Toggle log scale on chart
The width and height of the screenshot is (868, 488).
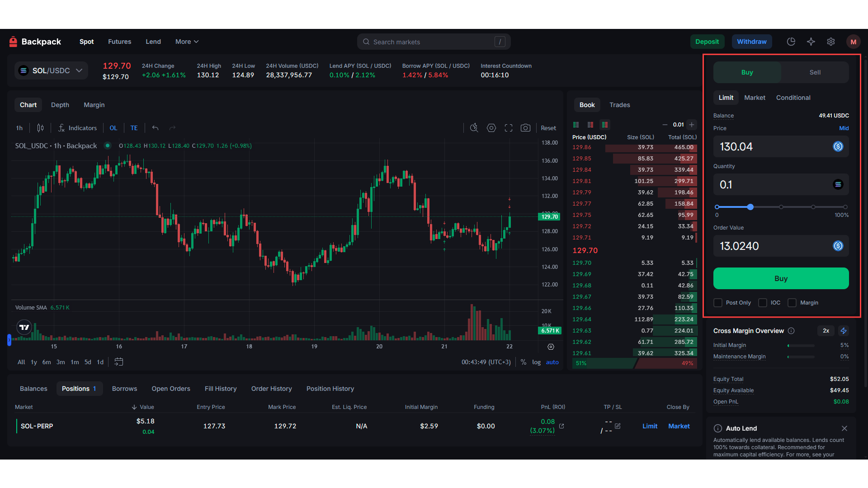537,362
